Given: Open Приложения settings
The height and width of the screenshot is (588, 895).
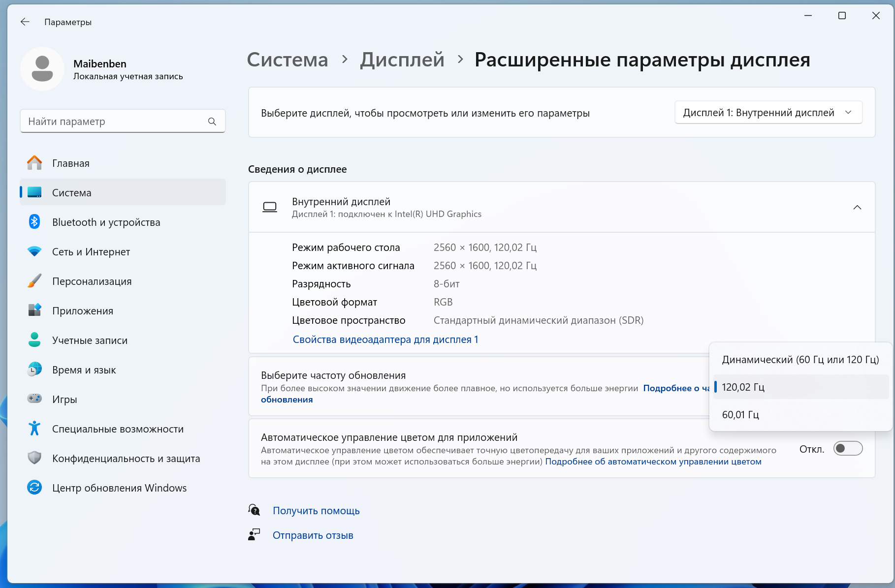Looking at the screenshot, I should (123, 311).
